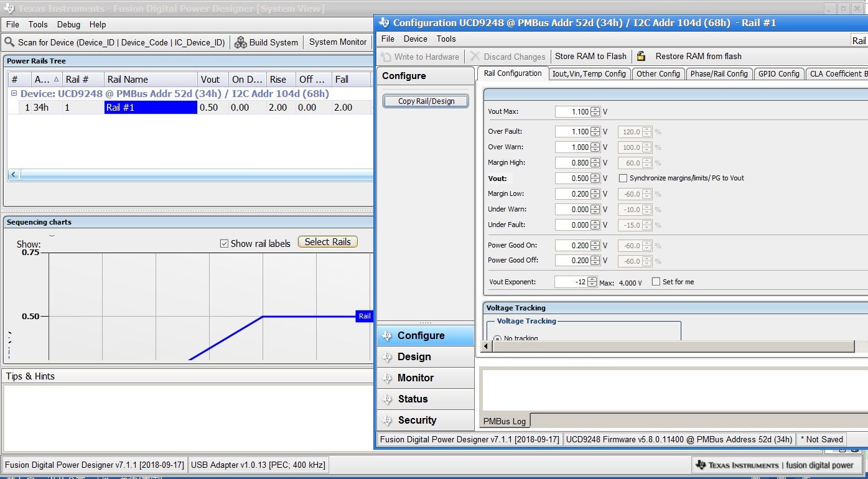868x479 pixels.
Task: Switch to the CLA Coefficient tab
Action: (x=838, y=73)
